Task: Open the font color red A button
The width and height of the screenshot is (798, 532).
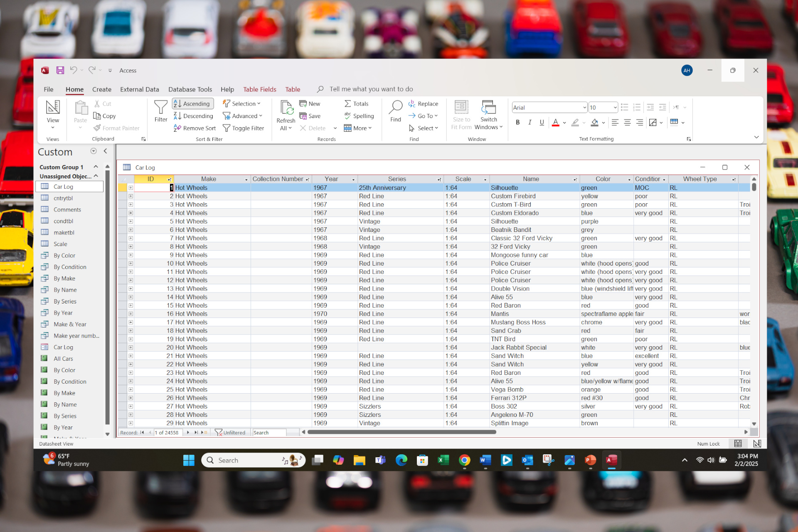Action: click(555, 122)
